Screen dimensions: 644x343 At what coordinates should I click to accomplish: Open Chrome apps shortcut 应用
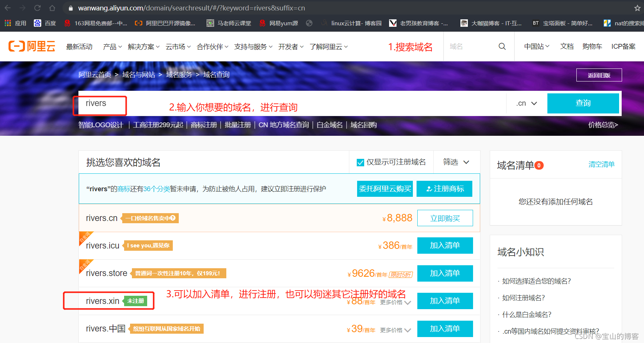(15, 23)
